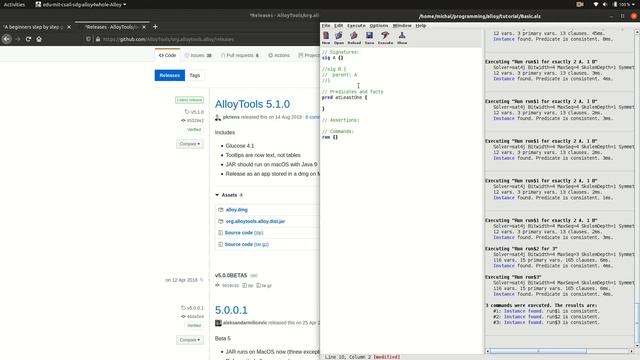Open the Compare dropdown for v5.1.0

pyautogui.click(x=190, y=144)
